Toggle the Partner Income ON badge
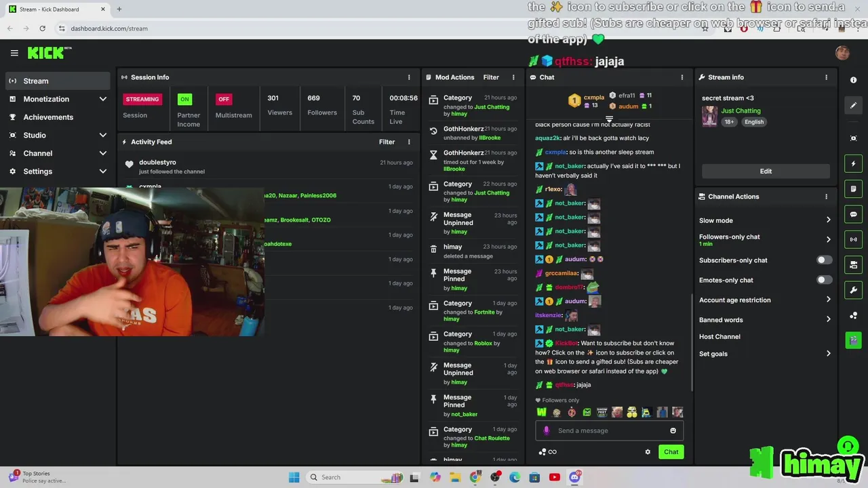 tap(184, 99)
